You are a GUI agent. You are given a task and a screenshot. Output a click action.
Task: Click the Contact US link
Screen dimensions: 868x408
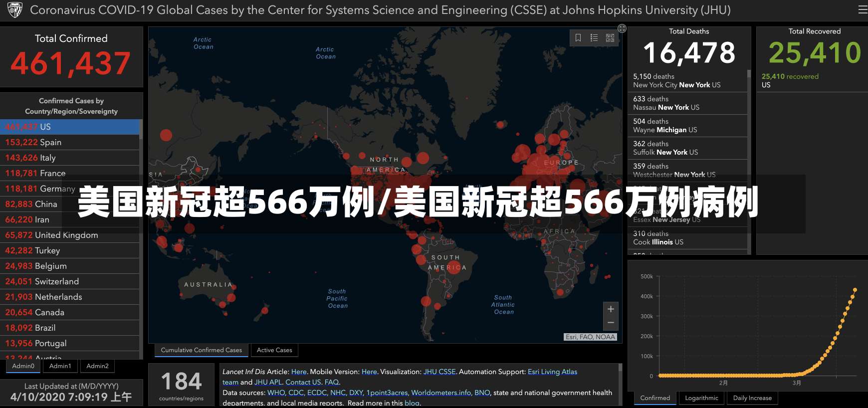click(303, 382)
